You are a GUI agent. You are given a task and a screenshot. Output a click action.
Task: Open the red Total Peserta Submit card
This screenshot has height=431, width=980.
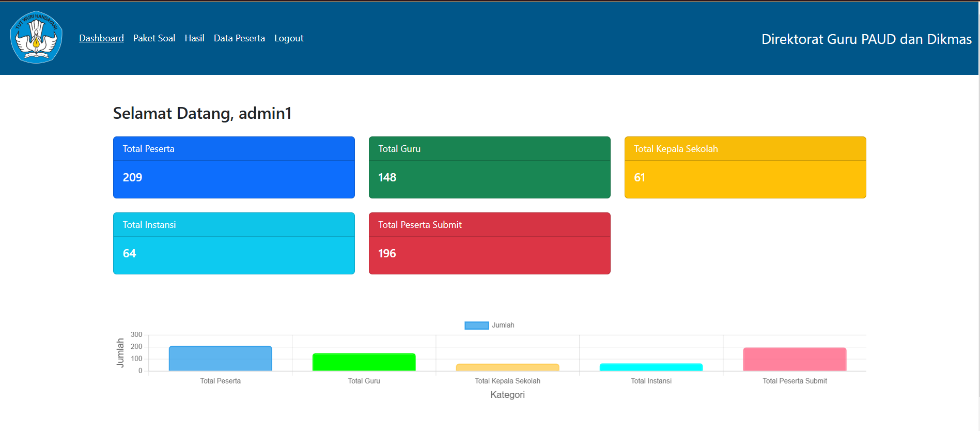coord(489,243)
